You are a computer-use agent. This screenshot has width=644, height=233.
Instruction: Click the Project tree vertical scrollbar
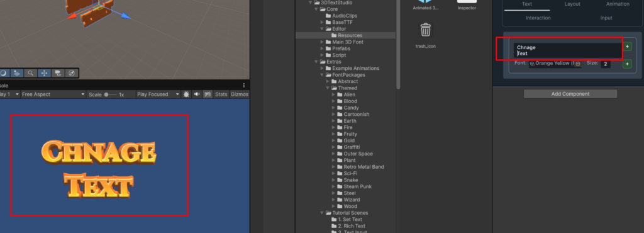[397, 44]
